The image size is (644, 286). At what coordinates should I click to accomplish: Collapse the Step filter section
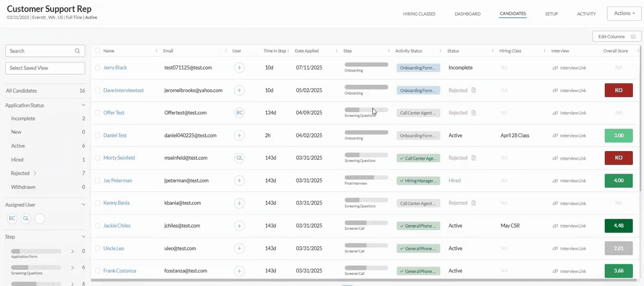pos(83,237)
